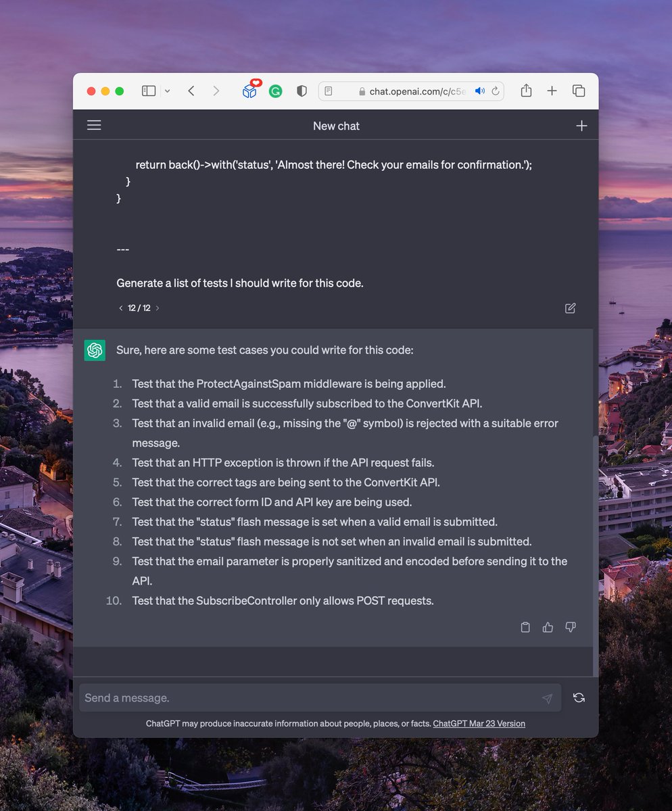Click the chat.openai.com address bar
672x811 pixels.
[x=411, y=91]
